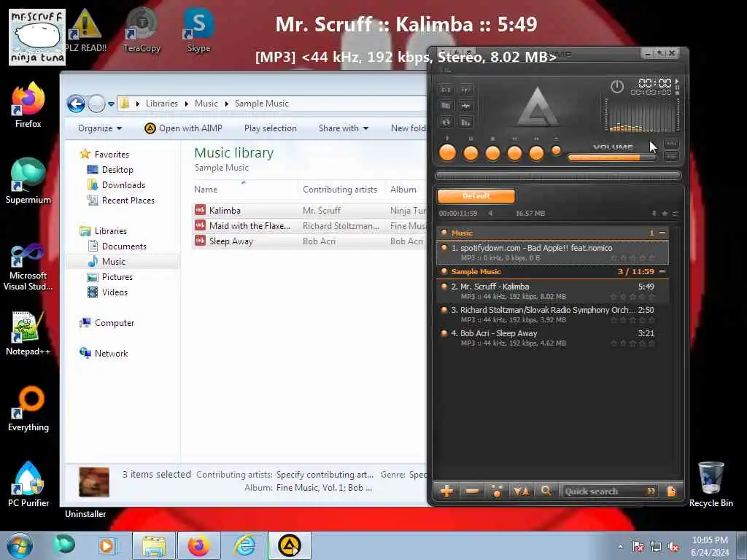Toggle the circular-arrows repeat button in AIMP

446,122
